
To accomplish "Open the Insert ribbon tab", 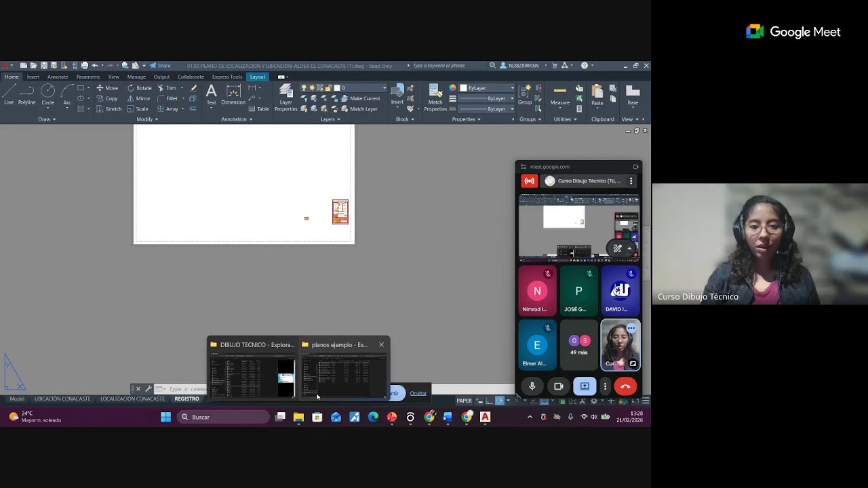I will [x=33, y=77].
